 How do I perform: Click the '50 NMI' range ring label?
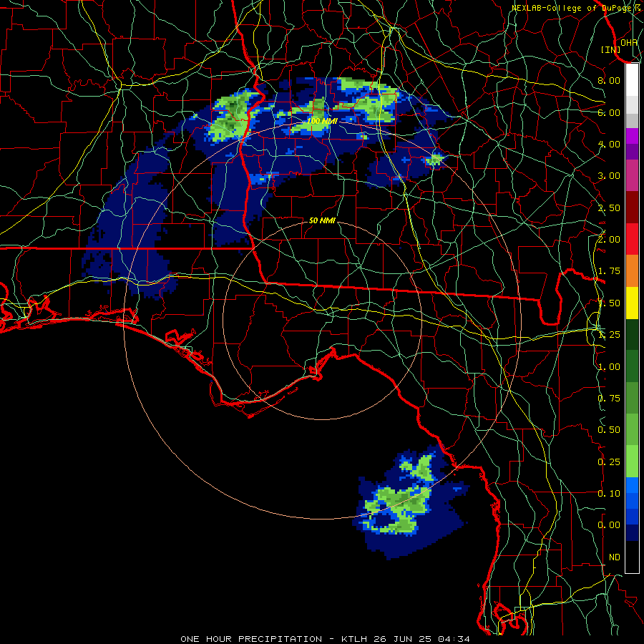(322, 220)
